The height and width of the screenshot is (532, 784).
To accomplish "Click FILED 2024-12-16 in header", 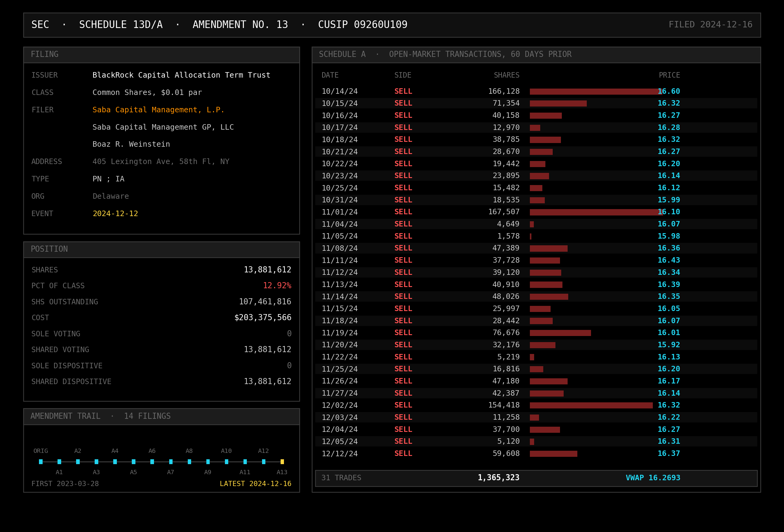I will tap(710, 25).
